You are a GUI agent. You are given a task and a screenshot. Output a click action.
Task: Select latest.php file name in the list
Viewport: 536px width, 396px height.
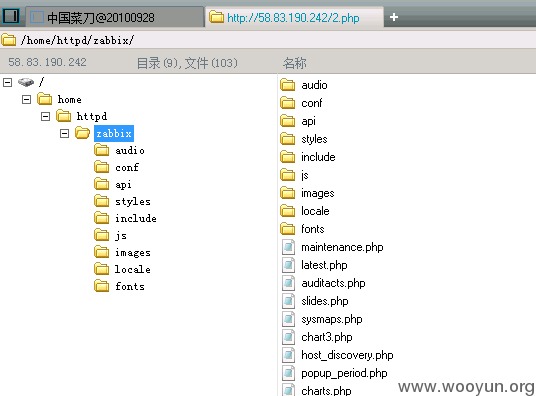point(324,265)
